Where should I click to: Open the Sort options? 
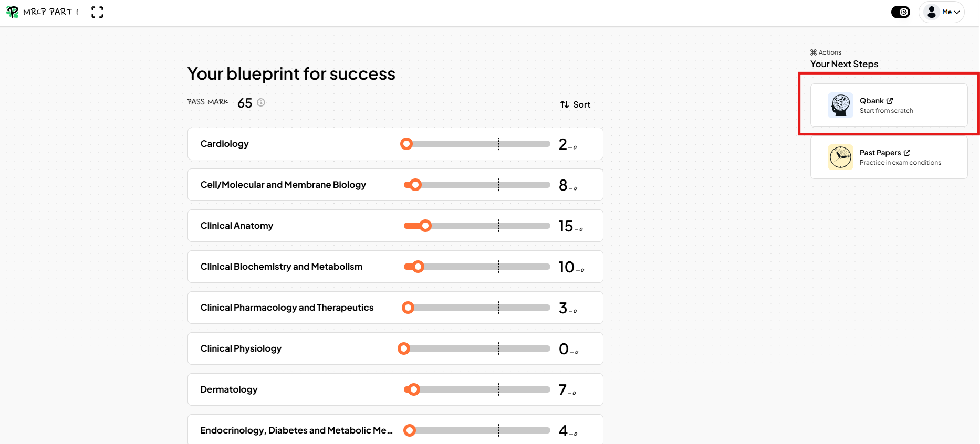click(575, 104)
